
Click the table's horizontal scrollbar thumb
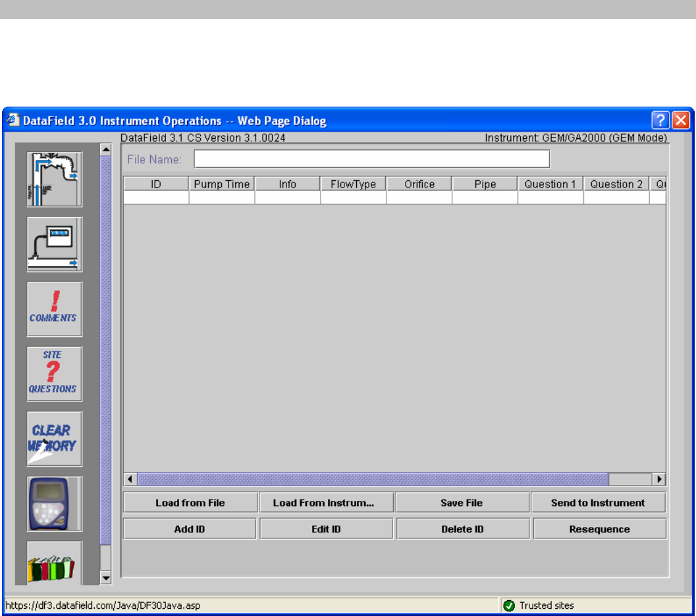pos(373,479)
